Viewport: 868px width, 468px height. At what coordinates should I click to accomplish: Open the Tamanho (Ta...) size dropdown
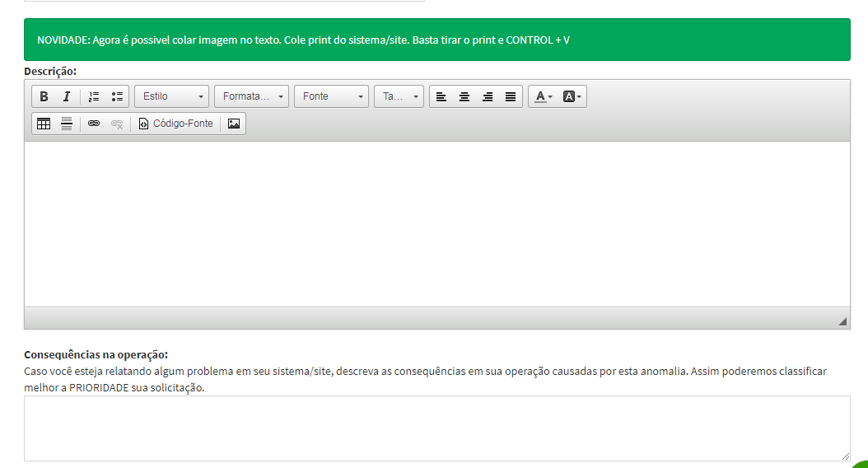coord(399,96)
